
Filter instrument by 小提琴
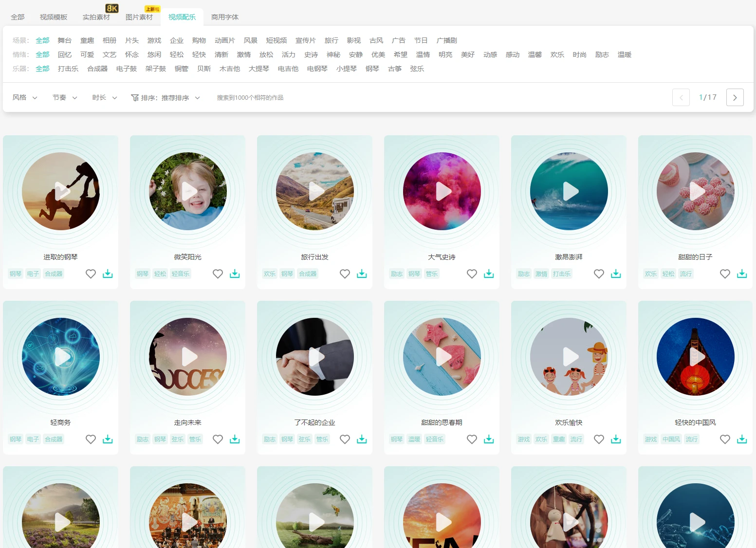point(347,69)
